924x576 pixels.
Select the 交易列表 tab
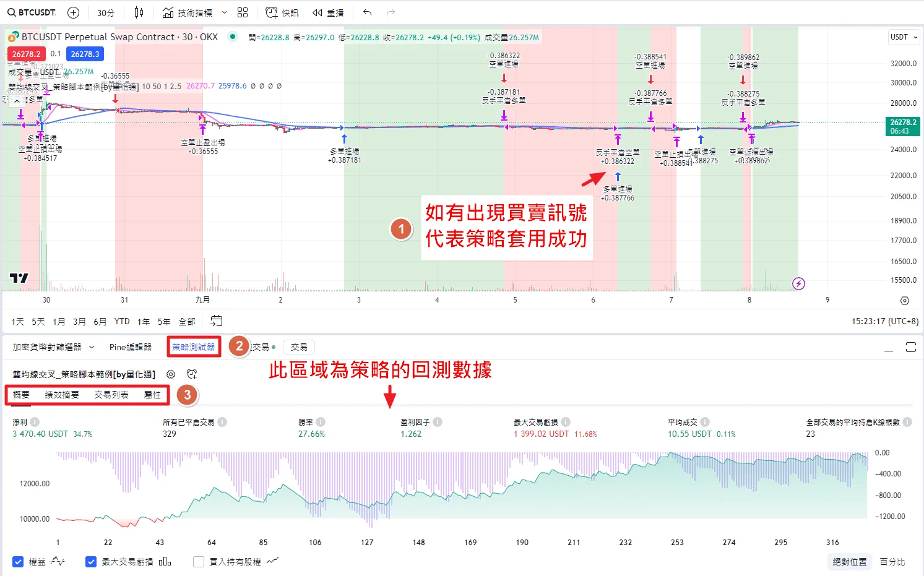(111, 395)
